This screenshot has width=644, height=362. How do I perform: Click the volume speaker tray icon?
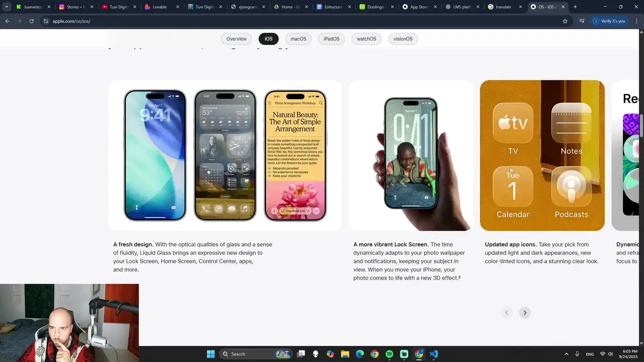pos(611,354)
